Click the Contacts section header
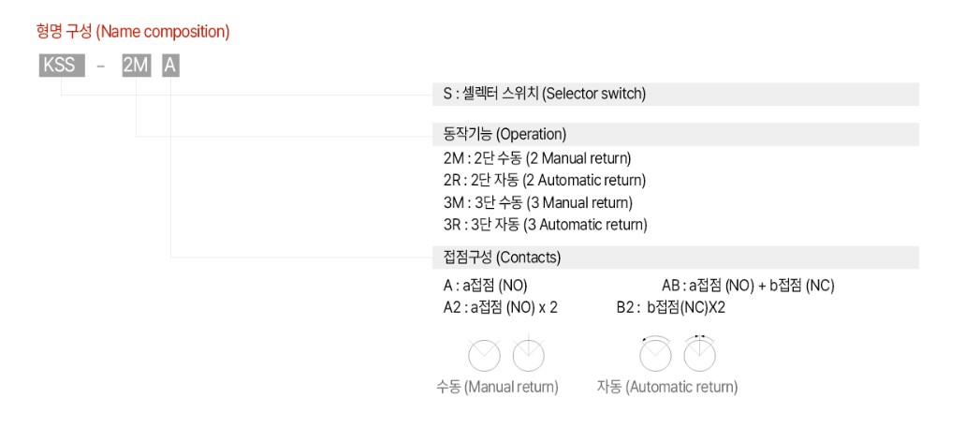Image resolution: width=980 pixels, height=428 pixels. pyautogui.click(x=676, y=258)
